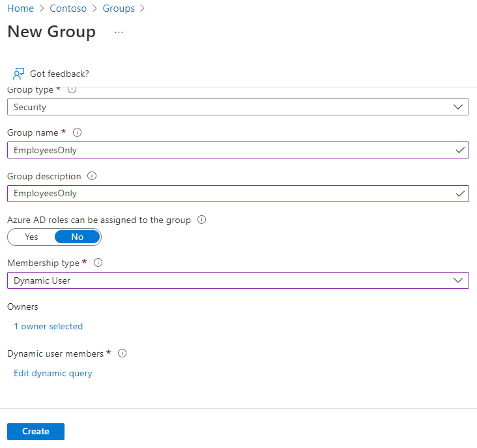Image resolution: width=477 pixels, height=448 pixels.
Task: Select No for Azure AD roles
Action: click(78, 237)
